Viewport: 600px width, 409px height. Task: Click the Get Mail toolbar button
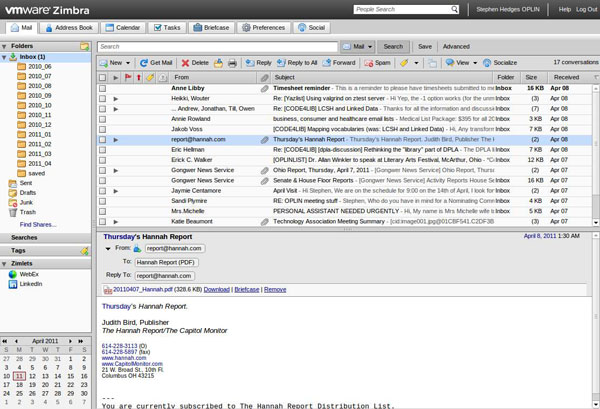point(157,62)
